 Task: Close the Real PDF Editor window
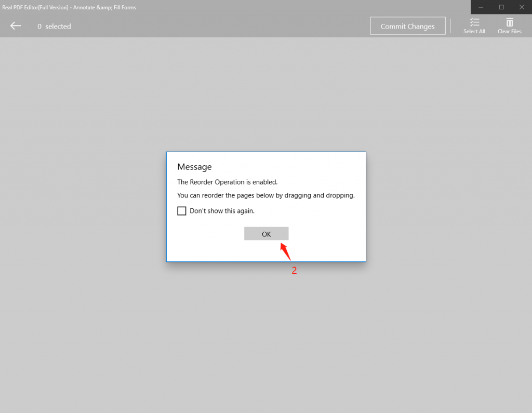[521, 7]
